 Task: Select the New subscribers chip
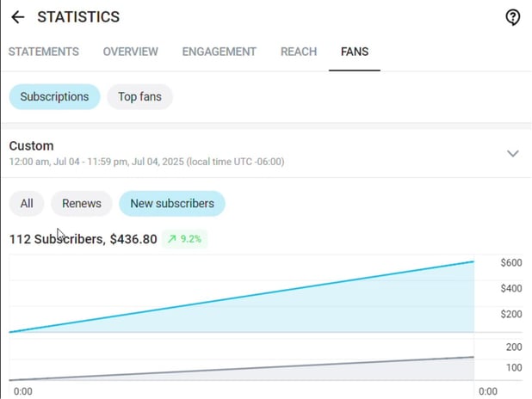point(172,204)
